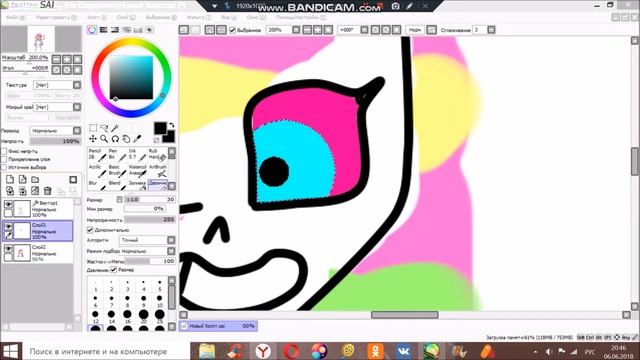Screen dimensions: 640x360
Task: Select the Источник выбора radio option
Action: pyautogui.click(x=4, y=167)
